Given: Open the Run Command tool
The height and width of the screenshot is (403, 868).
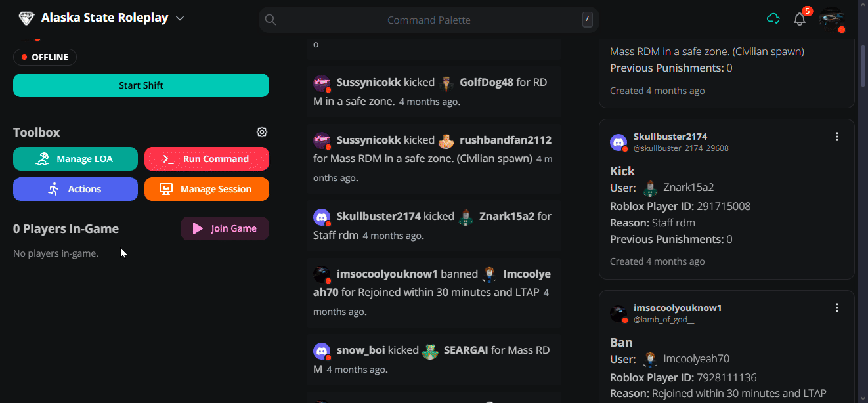Looking at the screenshot, I should coord(207,159).
